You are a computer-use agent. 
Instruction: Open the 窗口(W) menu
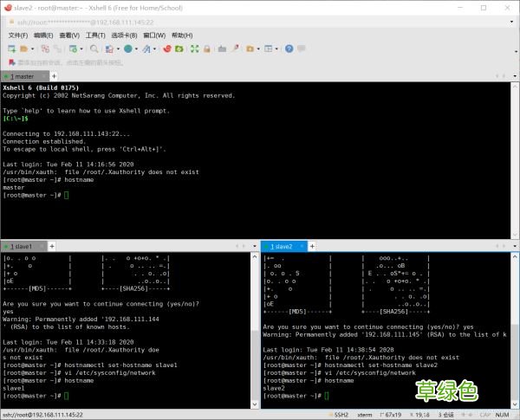(154, 36)
